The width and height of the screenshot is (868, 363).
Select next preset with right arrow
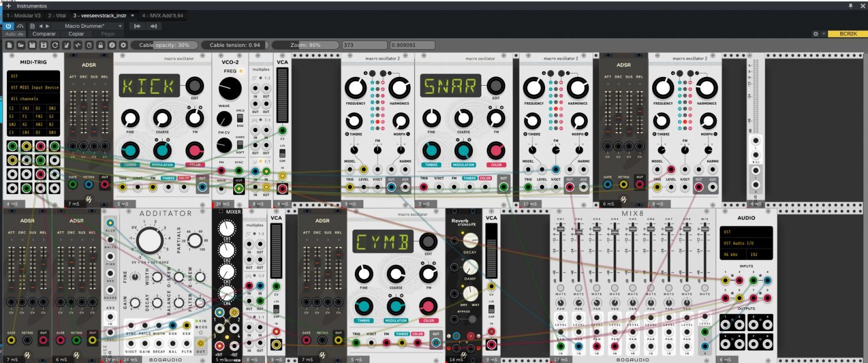(47, 26)
